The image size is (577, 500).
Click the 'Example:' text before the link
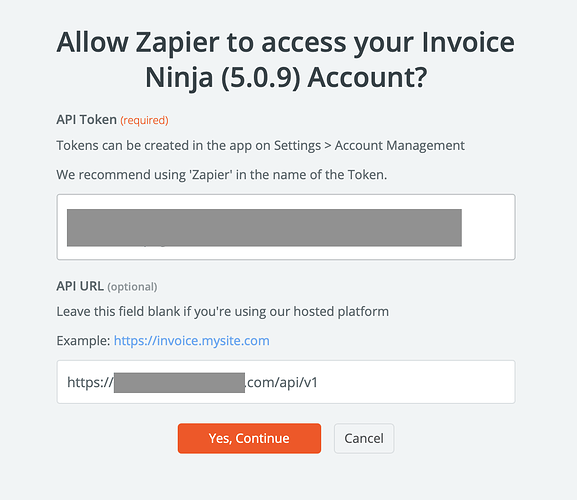(x=83, y=341)
